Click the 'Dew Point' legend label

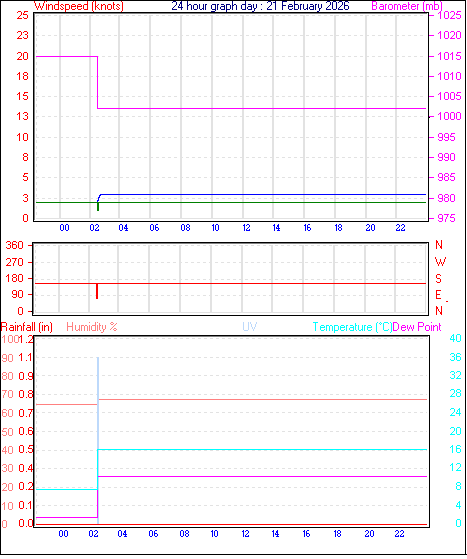click(417, 327)
